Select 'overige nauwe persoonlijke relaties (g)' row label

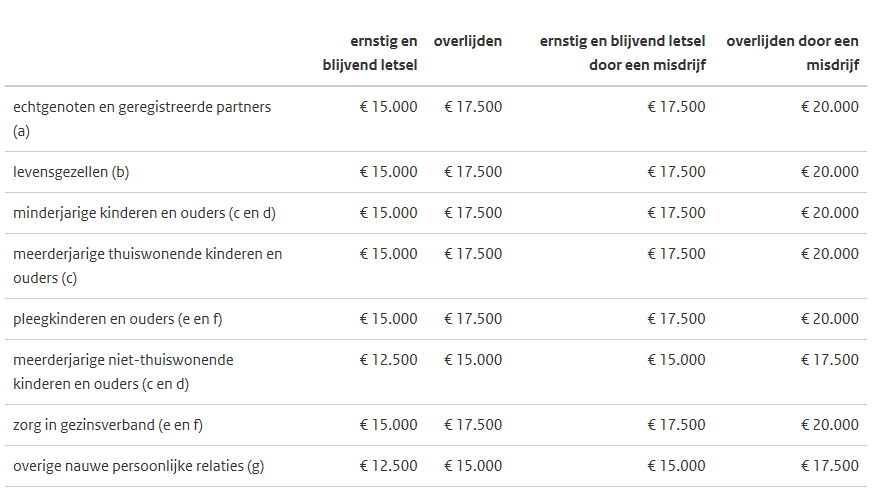[138, 466]
